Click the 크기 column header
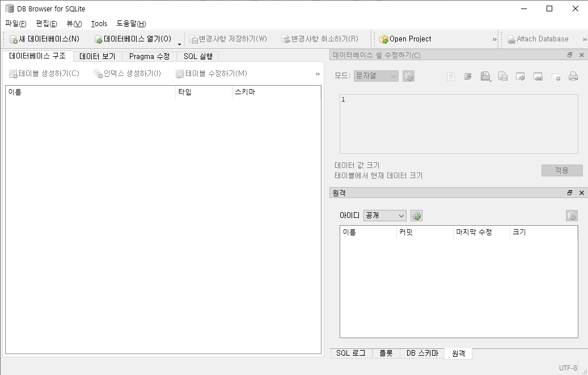Viewport: 588px width, 375px height. [x=544, y=233]
